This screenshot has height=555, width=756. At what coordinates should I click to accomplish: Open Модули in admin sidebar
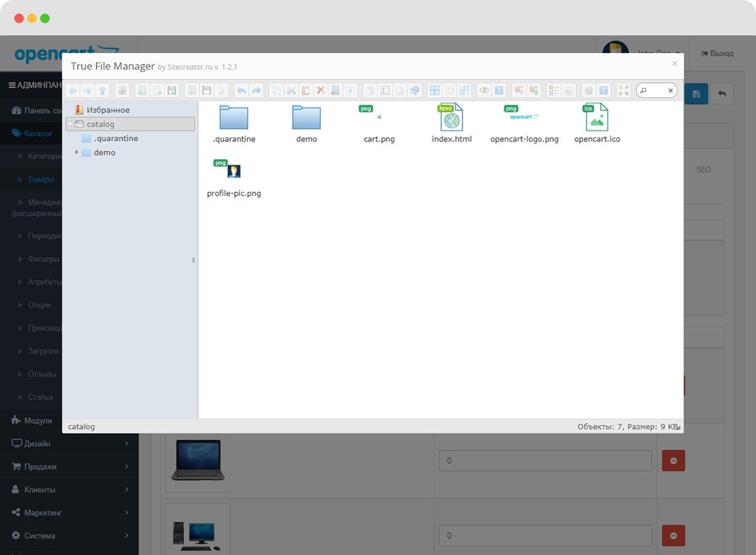tap(32, 420)
